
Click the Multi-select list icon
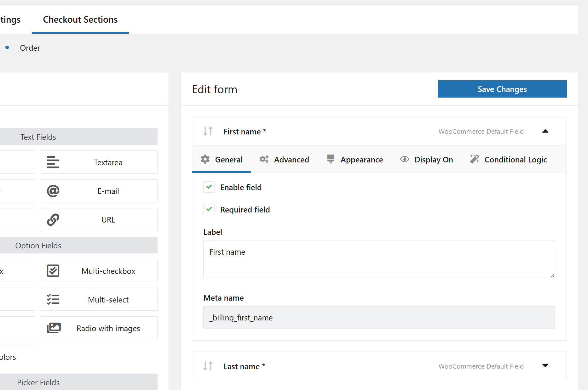(x=53, y=299)
